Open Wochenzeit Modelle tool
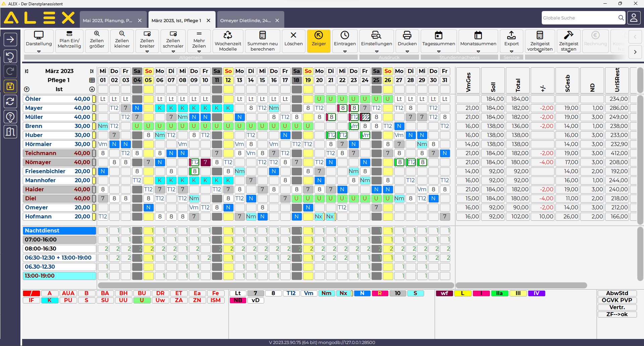Screen dimensions: 644x346 click(x=228, y=41)
